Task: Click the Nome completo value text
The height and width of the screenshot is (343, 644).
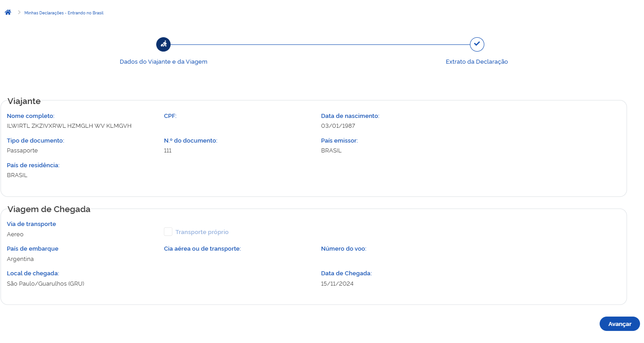Action: [69, 126]
